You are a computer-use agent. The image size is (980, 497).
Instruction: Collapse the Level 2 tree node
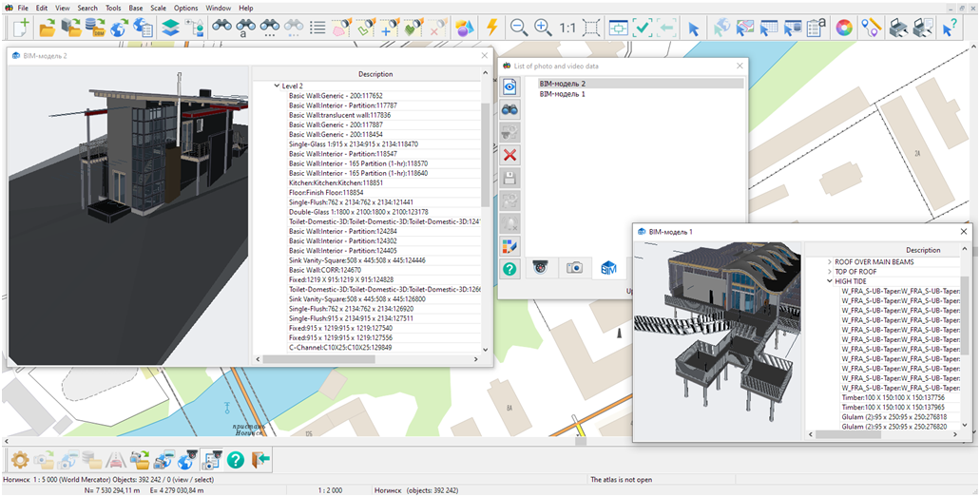pyautogui.click(x=277, y=86)
